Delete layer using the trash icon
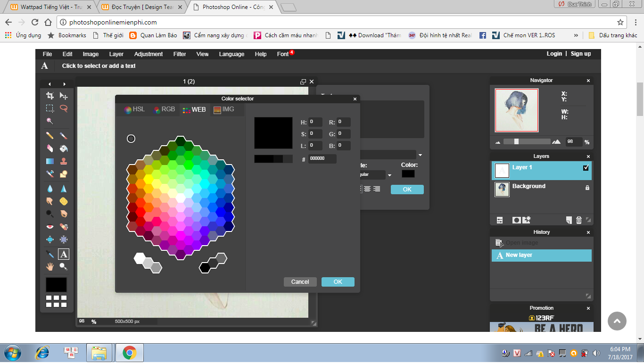 click(579, 220)
